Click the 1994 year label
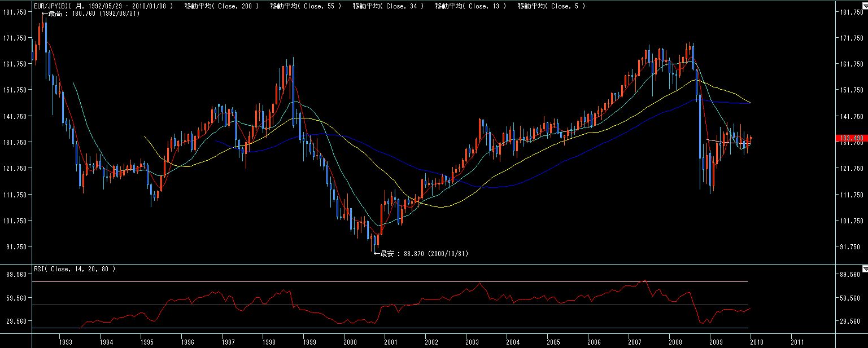Image resolution: width=868 pixels, height=348 pixels. click(106, 342)
